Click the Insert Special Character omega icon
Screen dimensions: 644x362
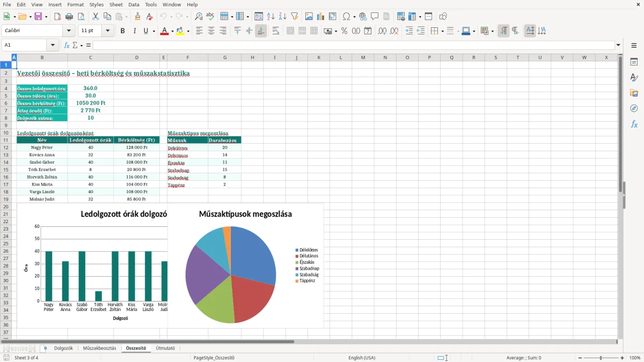click(x=346, y=17)
